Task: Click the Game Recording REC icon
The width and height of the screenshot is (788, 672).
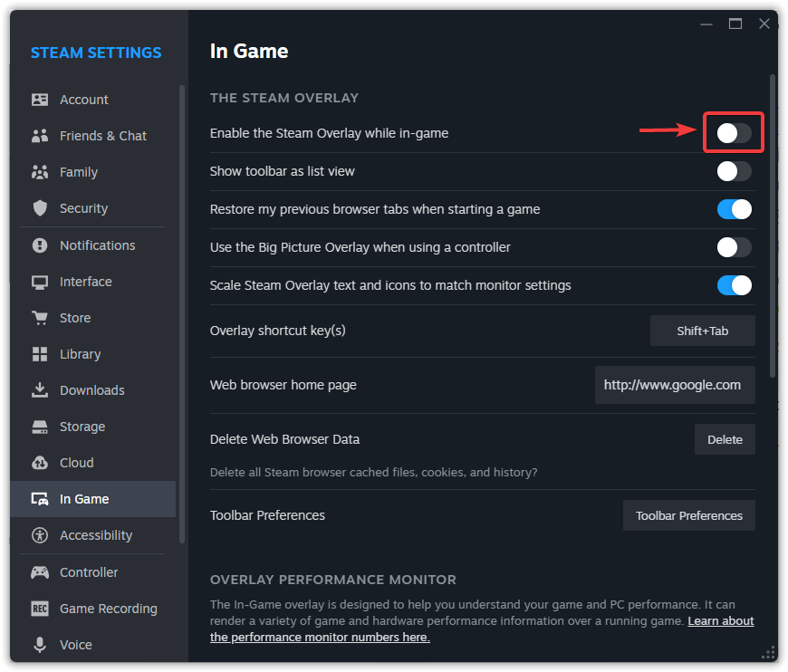Action: (x=40, y=608)
